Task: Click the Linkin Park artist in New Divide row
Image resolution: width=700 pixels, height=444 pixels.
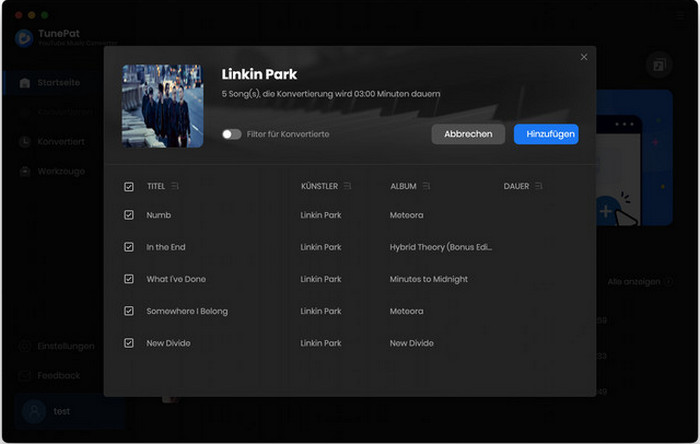Action: [321, 343]
